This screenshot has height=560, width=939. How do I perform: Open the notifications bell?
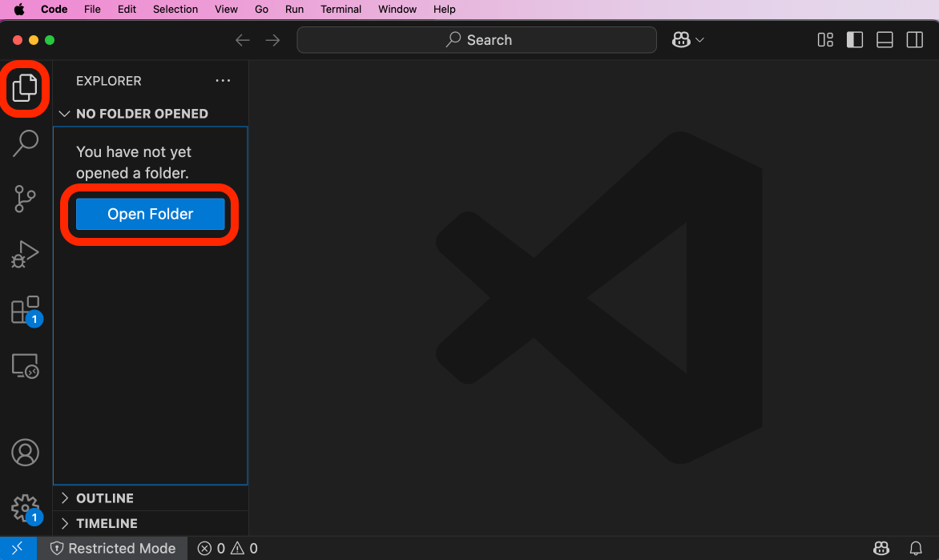[x=916, y=548]
